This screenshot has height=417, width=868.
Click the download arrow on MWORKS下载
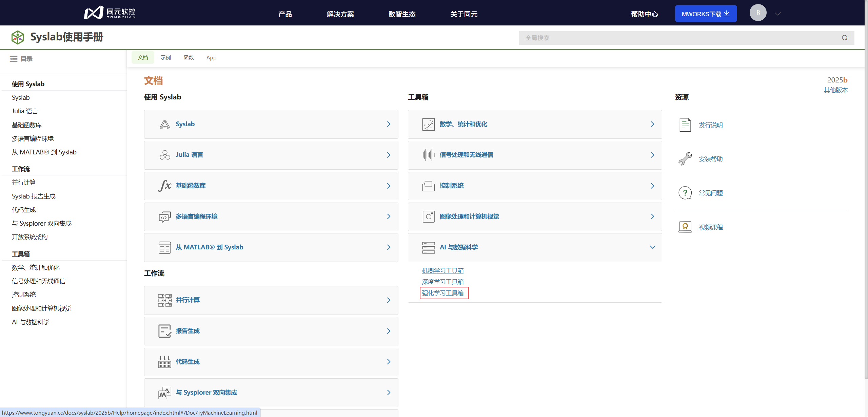727,14
